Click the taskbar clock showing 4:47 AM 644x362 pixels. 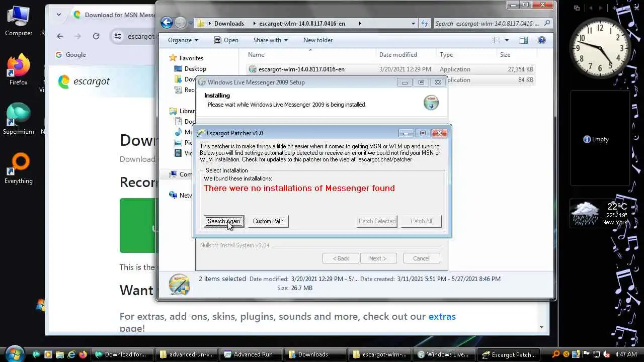tap(626, 354)
